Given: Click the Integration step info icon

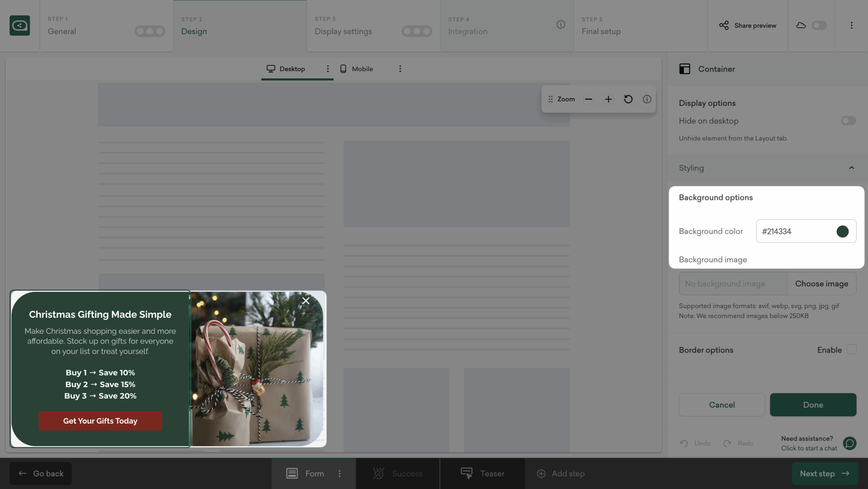Looking at the screenshot, I should point(560,24).
